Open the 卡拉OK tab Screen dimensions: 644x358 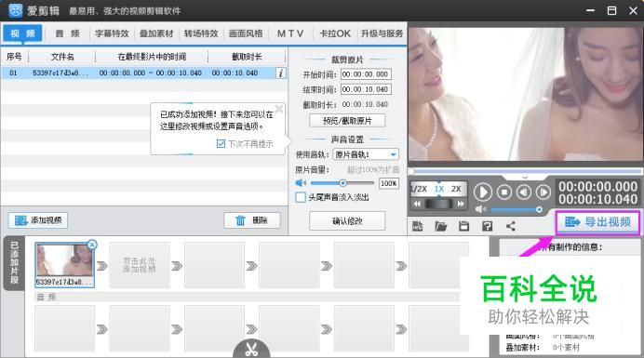pyautogui.click(x=335, y=33)
